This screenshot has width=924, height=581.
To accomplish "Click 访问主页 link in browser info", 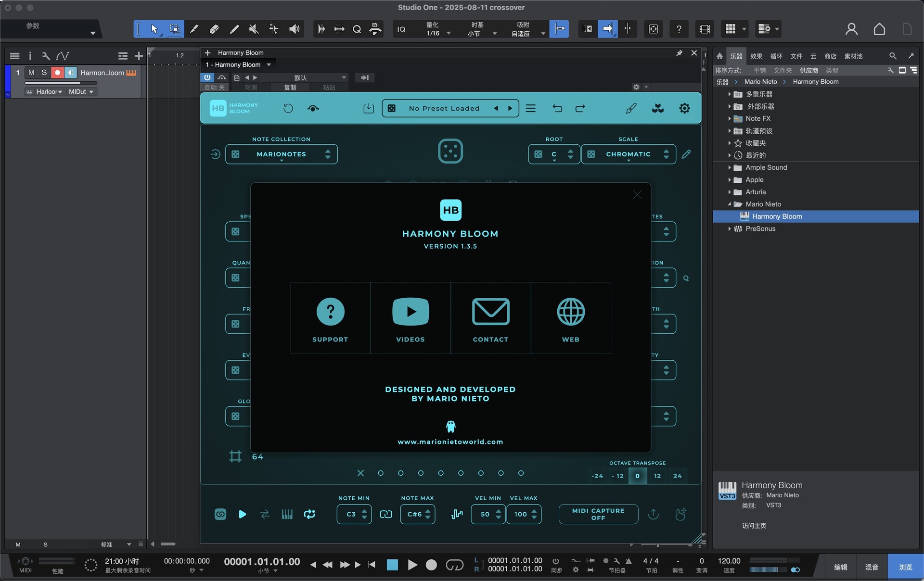I will tap(754, 526).
